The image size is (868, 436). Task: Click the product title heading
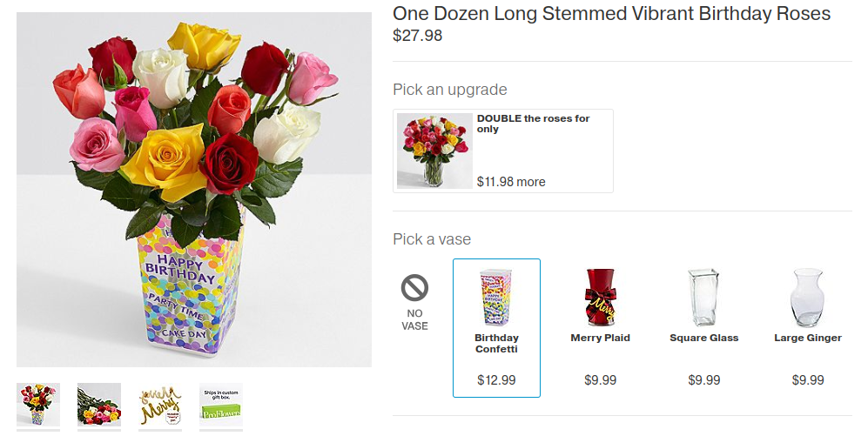tap(611, 14)
